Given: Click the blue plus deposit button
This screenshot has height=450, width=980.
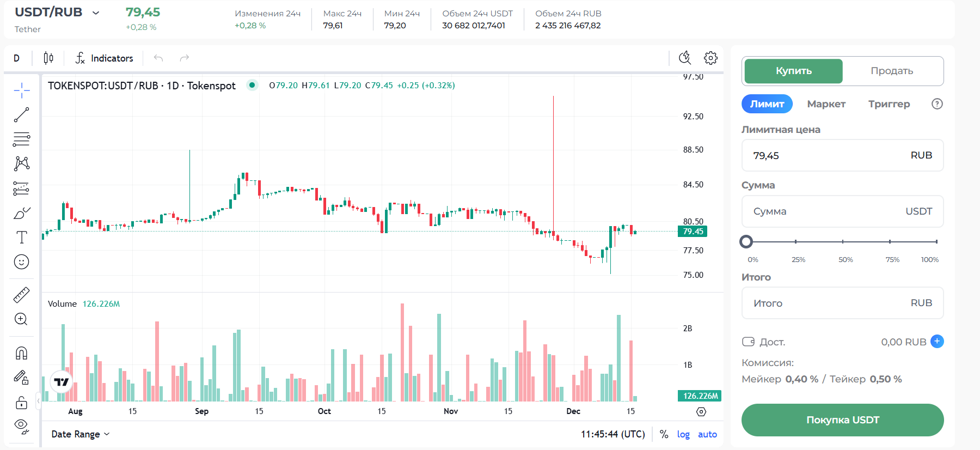Looking at the screenshot, I should 937,342.
